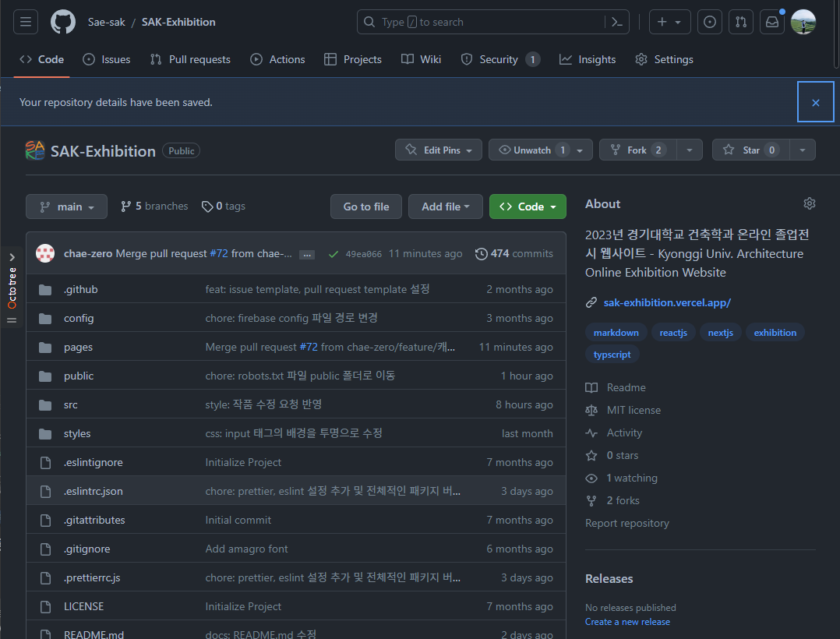Viewport: 840px width, 639px height.
Task: Expand the commit message ellipsis
Action: pyautogui.click(x=307, y=254)
